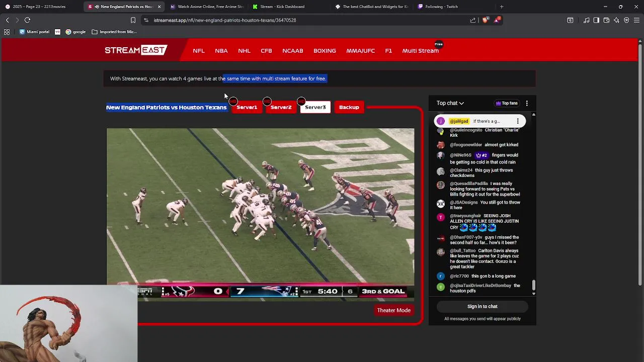Screen dimensions: 644x362
Task: Click the Sign in to chat button
Action: click(482, 306)
